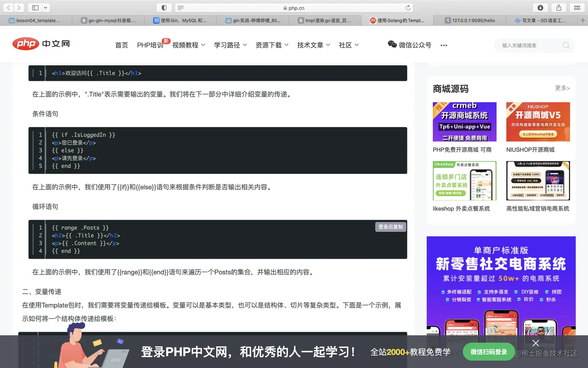Open the 技术文章 dropdown
The width and height of the screenshot is (588, 368).
pyautogui.click(x=310, y=45)
